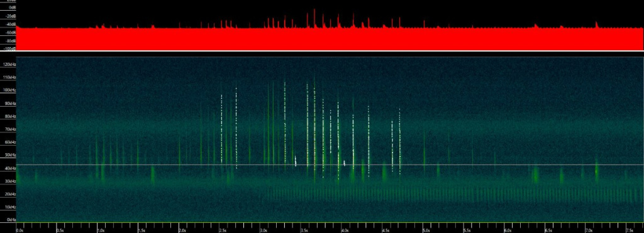Click the small white blob near 4.0s
644x233 pixels.
(344, 163)
